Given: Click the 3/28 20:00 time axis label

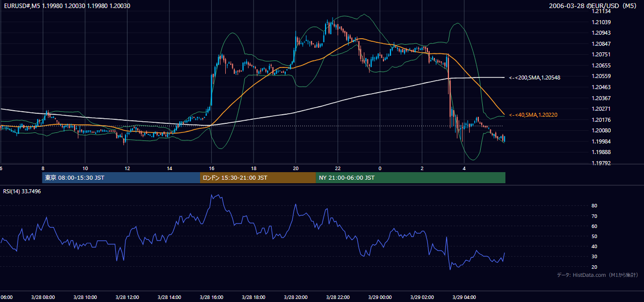Looking at the screenshot, I should (x=295, y=297).
